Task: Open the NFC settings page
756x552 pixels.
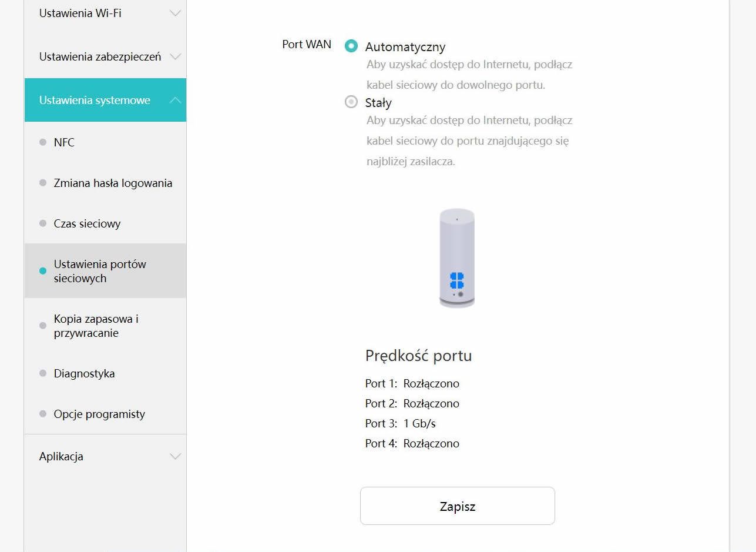Action: [64, 142]
